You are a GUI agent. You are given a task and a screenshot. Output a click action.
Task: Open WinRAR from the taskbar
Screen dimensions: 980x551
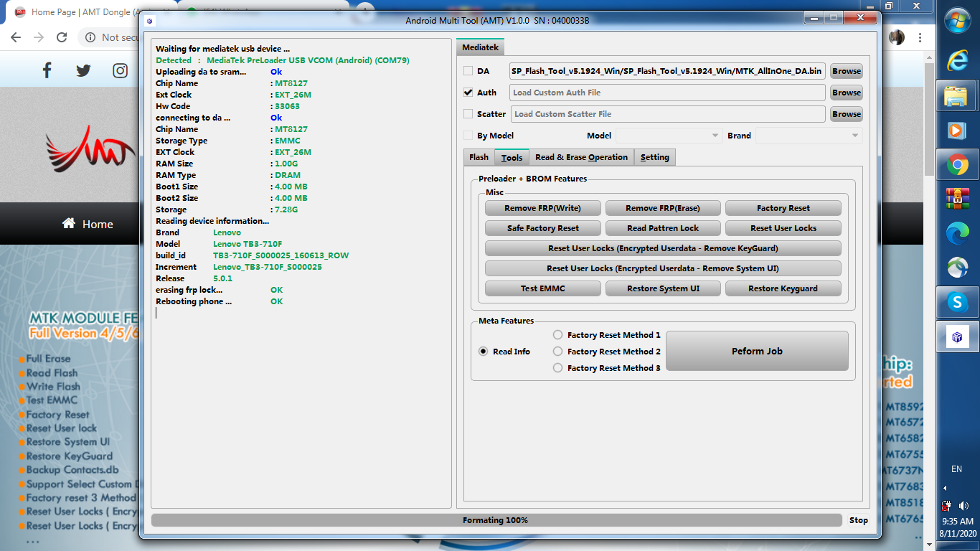[957, 197]
